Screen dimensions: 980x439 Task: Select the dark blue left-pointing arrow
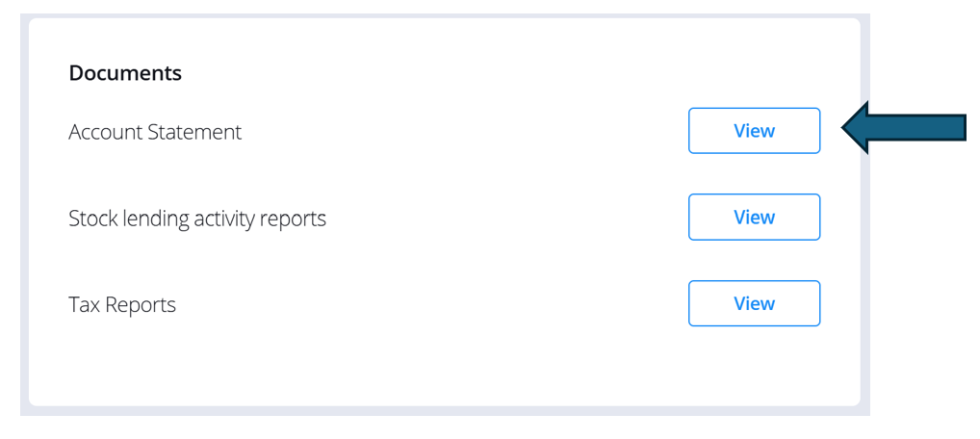(905, 127)
